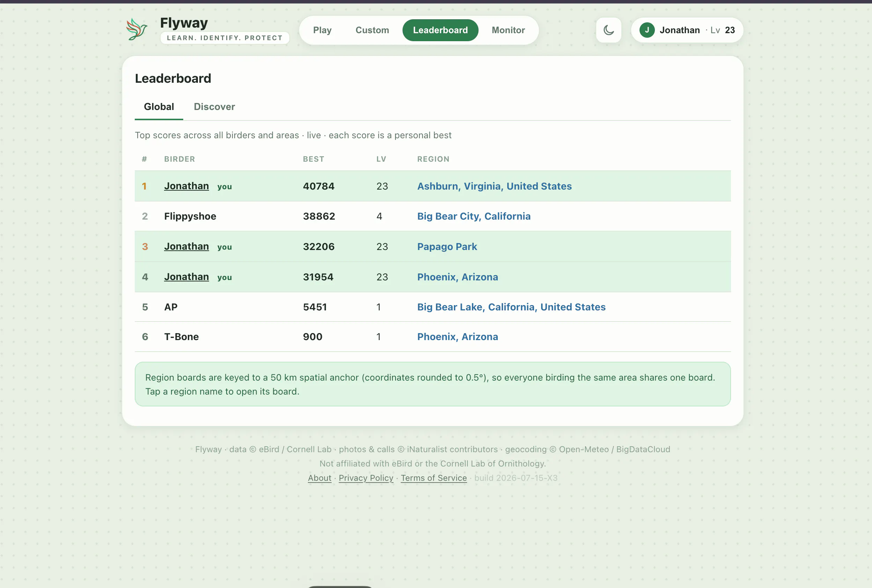Select the Leaderboard nav tab
Viewport: 872px width, 588px height.
pos(440,30)
